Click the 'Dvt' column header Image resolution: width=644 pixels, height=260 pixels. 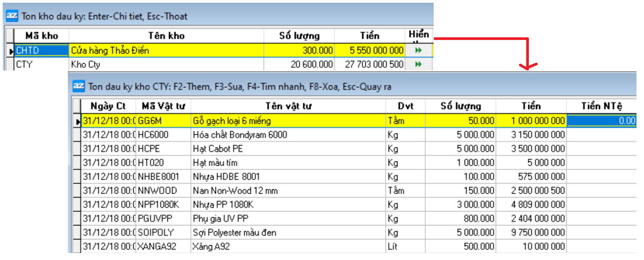[405, 106]
